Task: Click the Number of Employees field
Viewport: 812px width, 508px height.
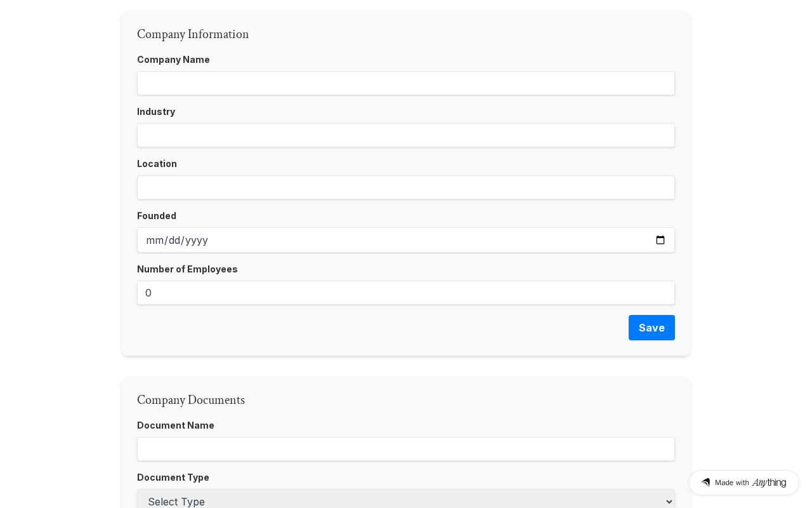Action: coord(406,293)
